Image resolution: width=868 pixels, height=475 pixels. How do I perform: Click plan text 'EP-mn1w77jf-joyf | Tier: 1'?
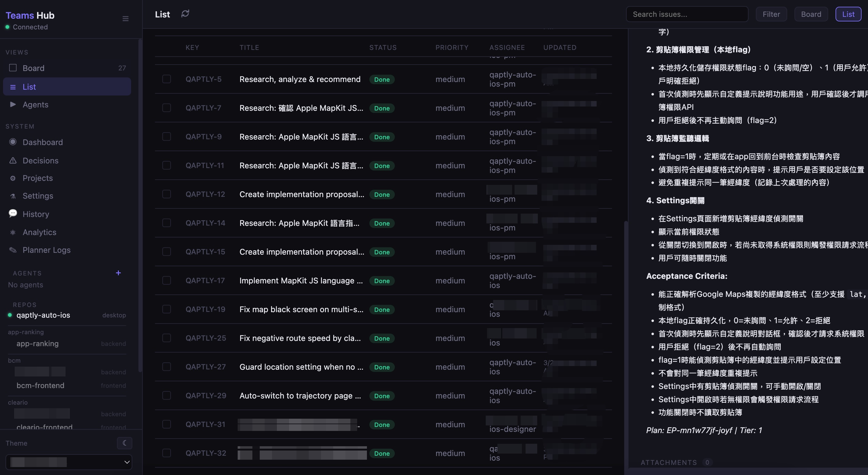click(x=714, y=430)
